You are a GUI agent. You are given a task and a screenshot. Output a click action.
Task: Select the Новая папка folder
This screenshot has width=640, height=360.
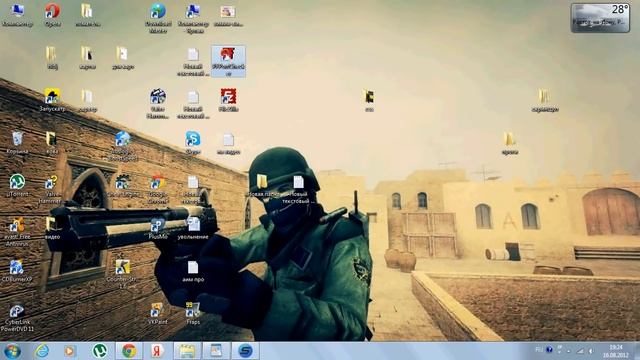point(263,186)
